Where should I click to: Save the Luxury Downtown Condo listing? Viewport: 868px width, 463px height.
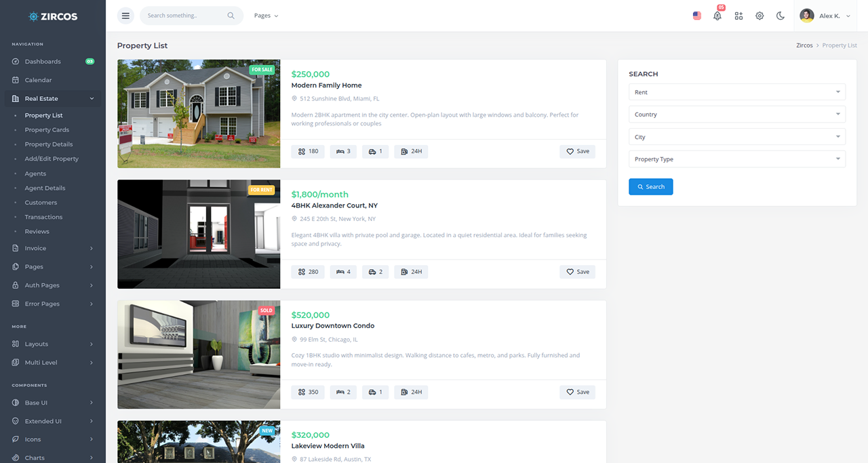(578, 392)
